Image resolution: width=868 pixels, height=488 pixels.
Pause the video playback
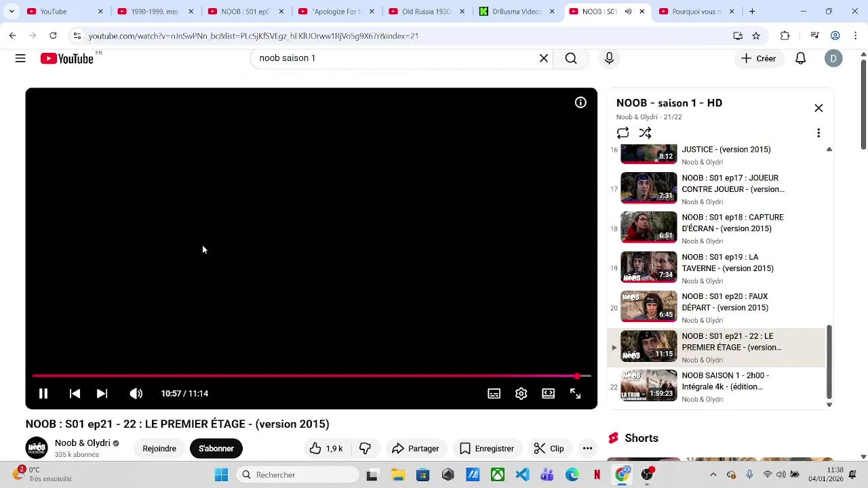tap(43, 393)
